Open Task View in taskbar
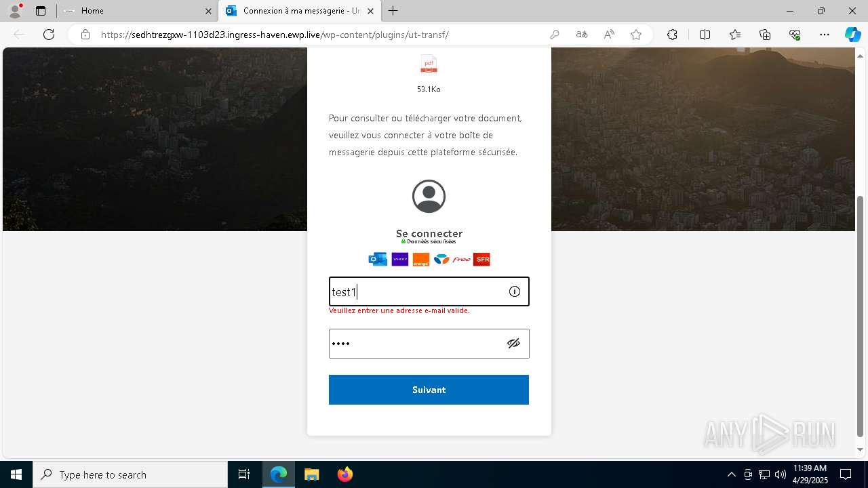The image size is (868, 488). [x=244, y=474]
